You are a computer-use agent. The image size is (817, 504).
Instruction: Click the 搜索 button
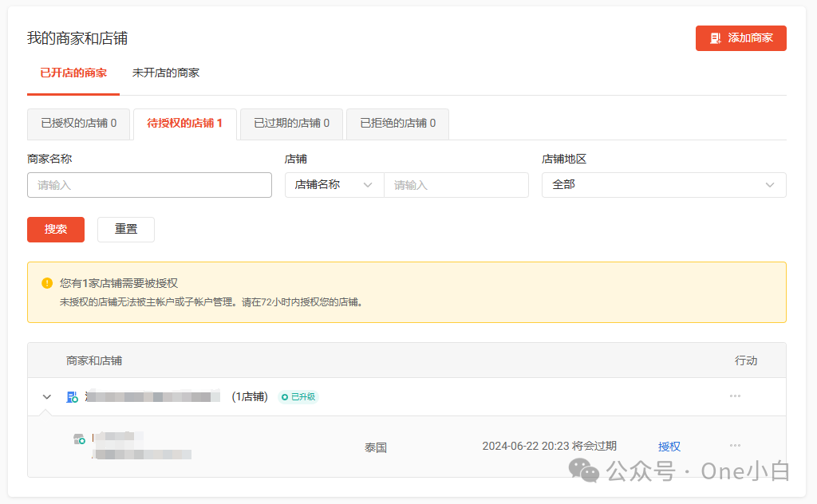click(55, 229)
